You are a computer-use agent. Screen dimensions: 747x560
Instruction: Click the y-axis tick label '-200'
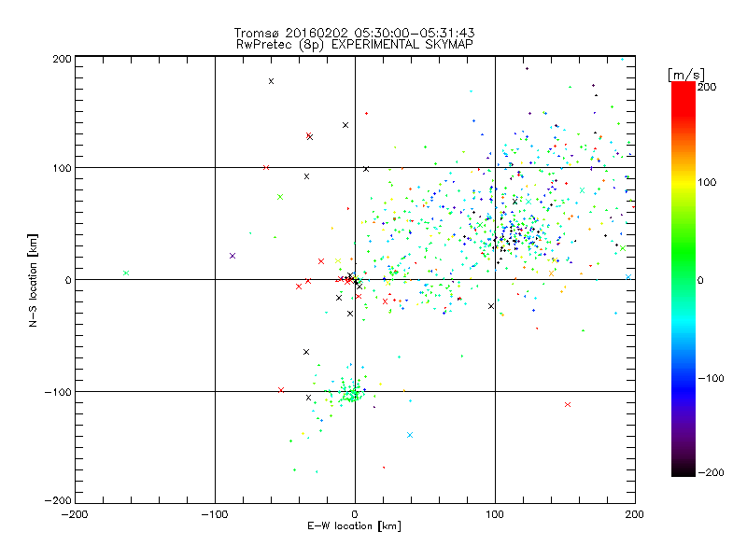[x=58, y=500]
